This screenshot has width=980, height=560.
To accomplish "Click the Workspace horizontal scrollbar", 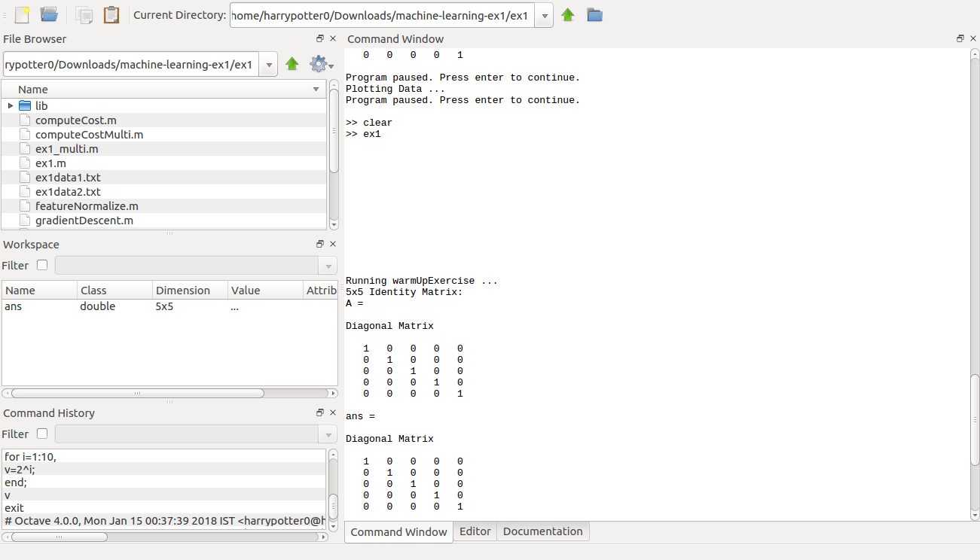I will coord(137,393).
